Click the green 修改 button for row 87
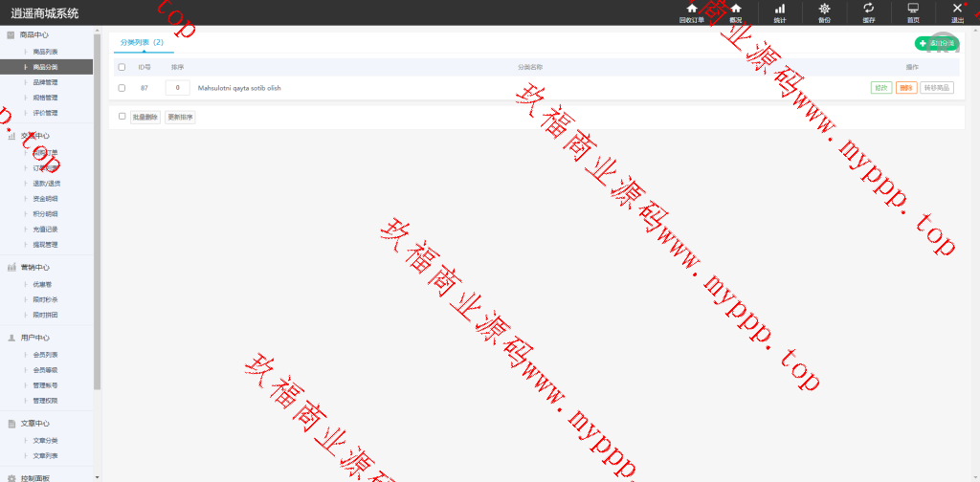980x482 pixels. click(880, 88)
